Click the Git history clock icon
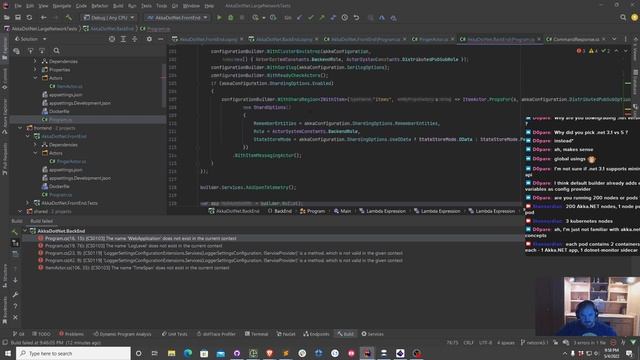640x360 pixels. 345,18
